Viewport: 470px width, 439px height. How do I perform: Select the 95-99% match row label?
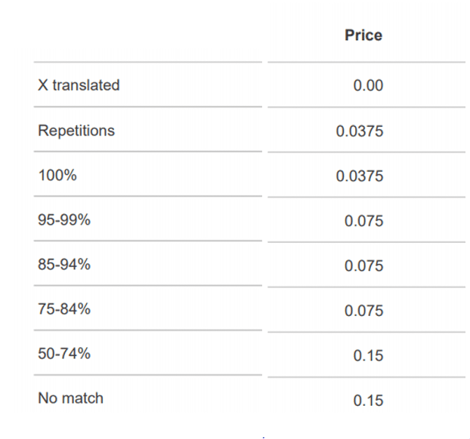click(64, 220)
